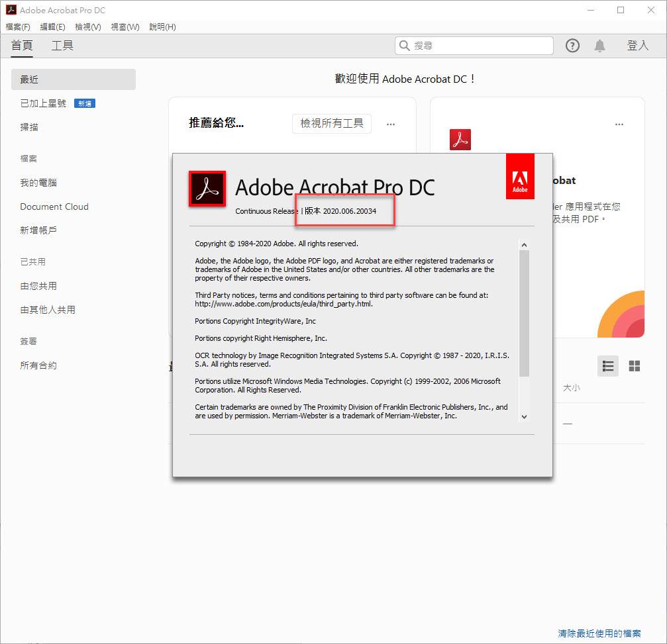The image size is (667, 644).
Task: Click 'Portions Copyright IntegrityWare, Inc' line
Action: [x=255, y=321]
